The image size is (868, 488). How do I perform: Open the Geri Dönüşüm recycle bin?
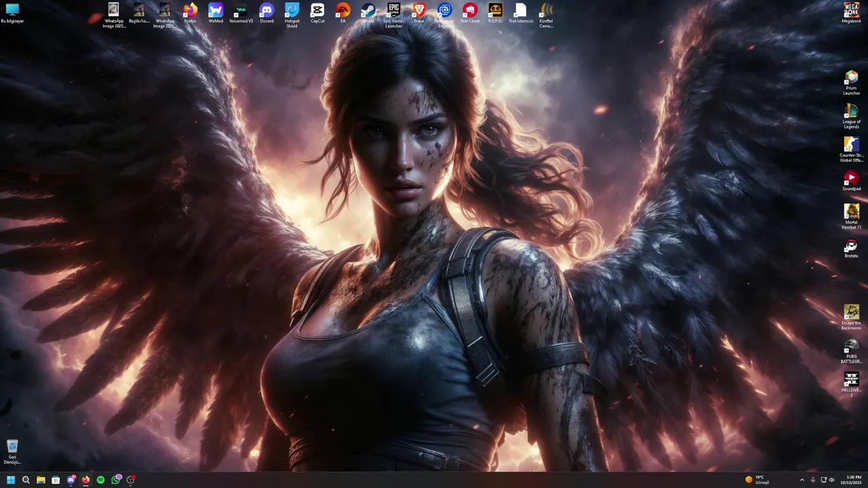pyautogui.click(x=12, y=452)
